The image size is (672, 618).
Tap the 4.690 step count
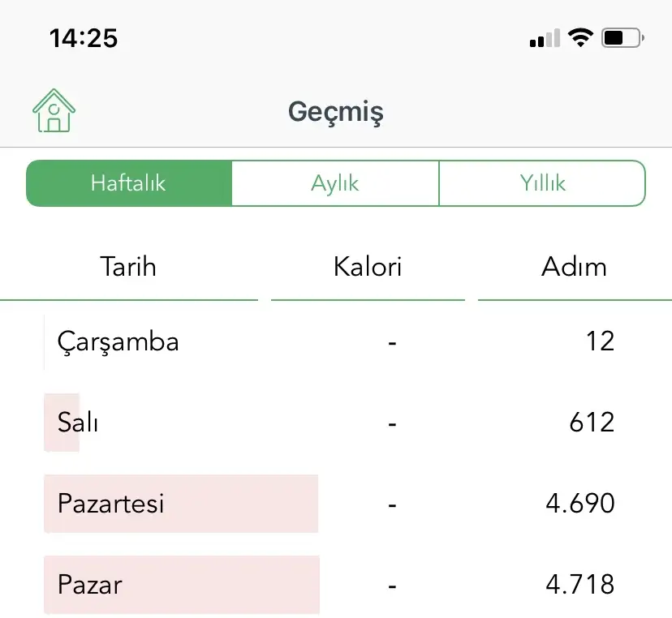580,504
